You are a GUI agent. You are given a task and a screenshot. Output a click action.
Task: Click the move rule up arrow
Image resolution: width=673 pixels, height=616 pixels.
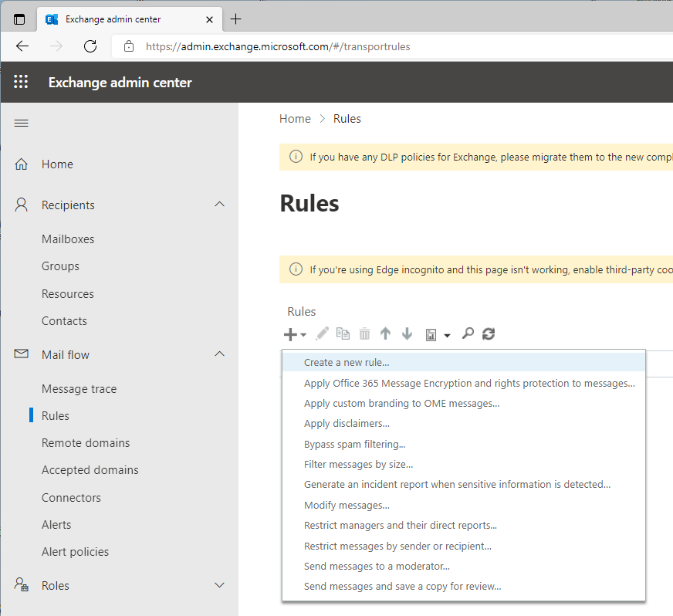[385, 333]
